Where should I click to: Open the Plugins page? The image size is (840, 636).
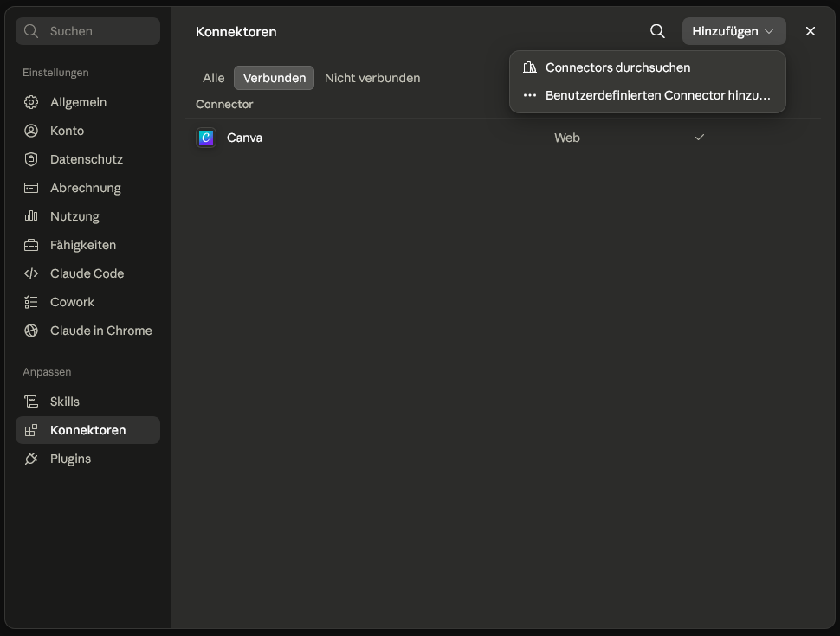[x=87, y=459]
